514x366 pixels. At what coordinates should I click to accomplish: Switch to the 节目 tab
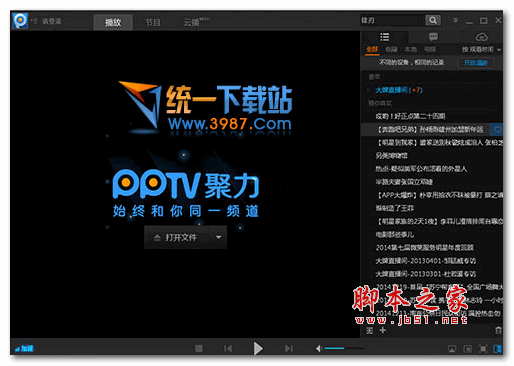click(x=153, y=22)
